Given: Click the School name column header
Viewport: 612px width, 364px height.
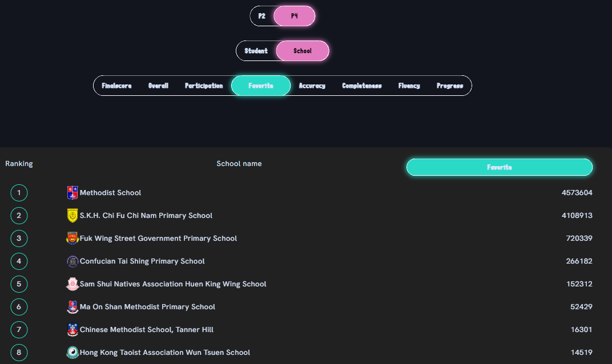Looking at the screenshot, I should 239,164.
